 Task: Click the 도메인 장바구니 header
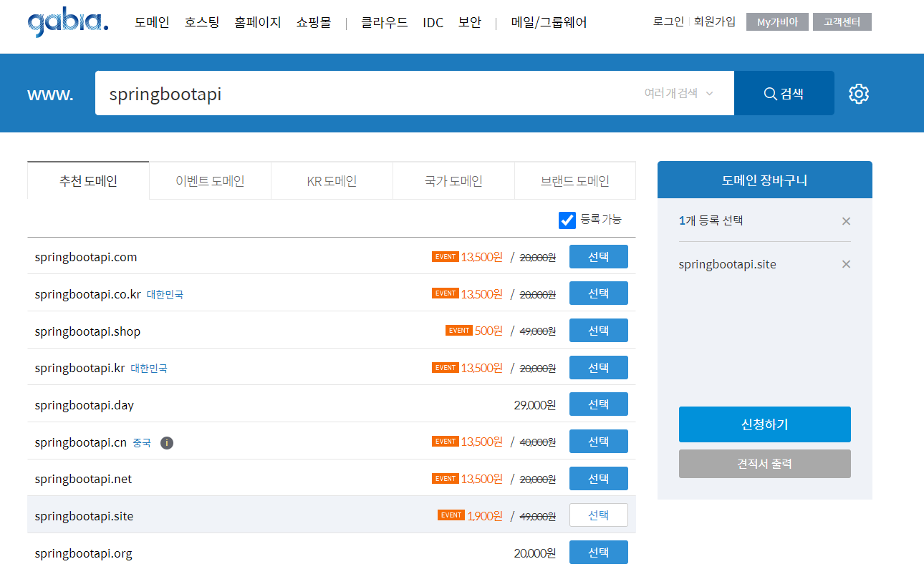tap(765, 180)
